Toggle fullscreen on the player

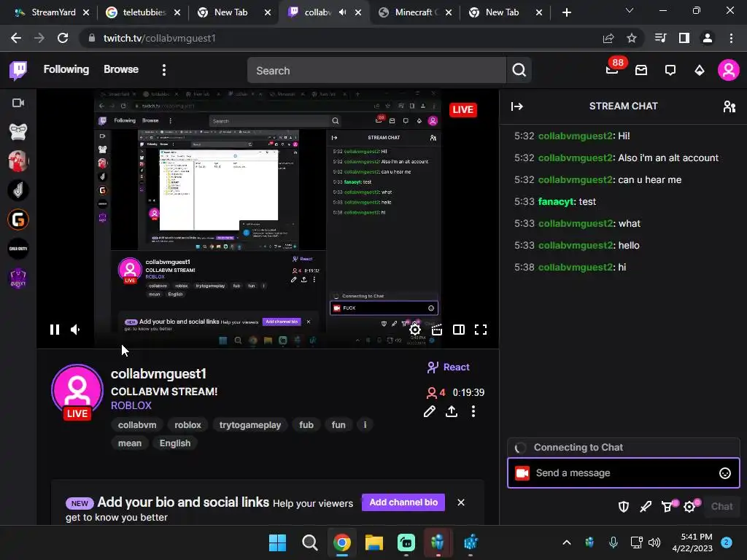point(481,330)
